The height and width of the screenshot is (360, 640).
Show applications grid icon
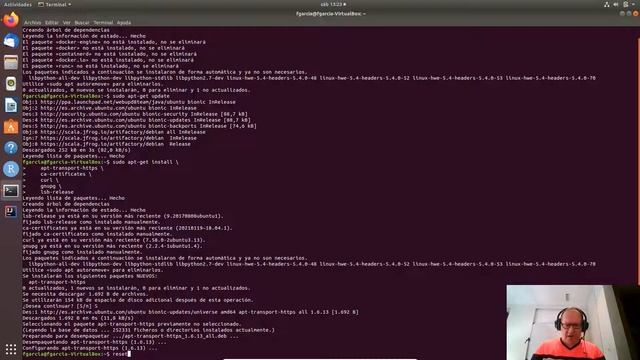point(11,349)
